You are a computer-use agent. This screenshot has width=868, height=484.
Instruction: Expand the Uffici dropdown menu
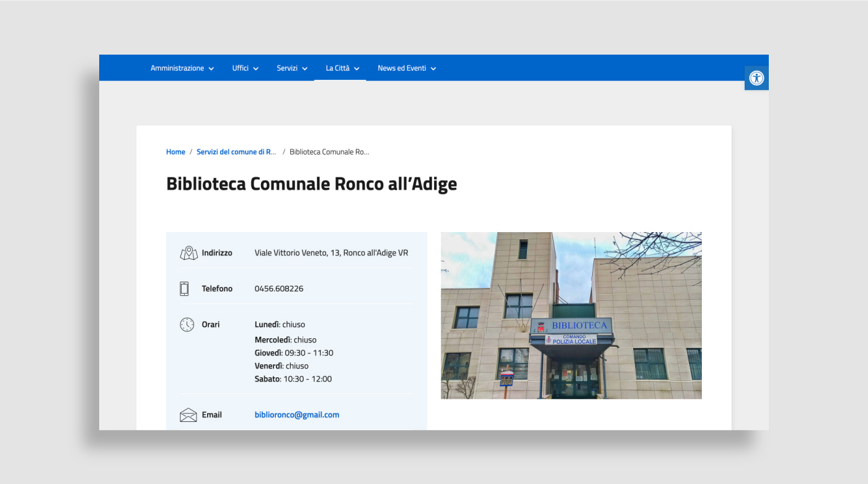(246, 68)
